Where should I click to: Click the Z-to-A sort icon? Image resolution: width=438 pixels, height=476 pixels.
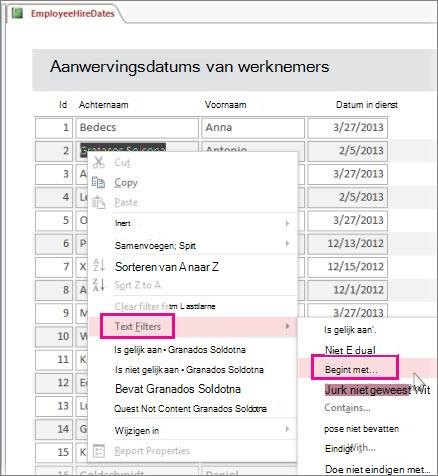click(99, 284)
